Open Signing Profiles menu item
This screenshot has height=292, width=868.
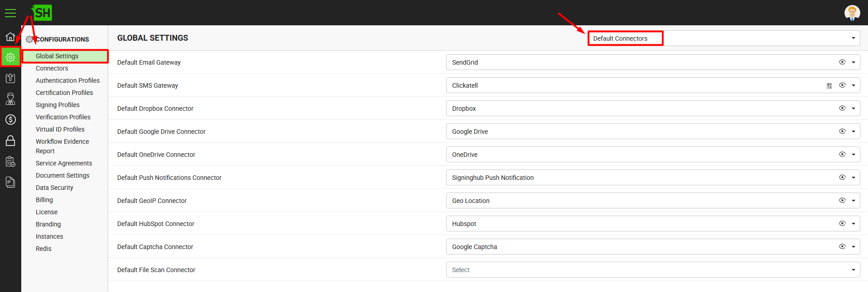(57, 105)
